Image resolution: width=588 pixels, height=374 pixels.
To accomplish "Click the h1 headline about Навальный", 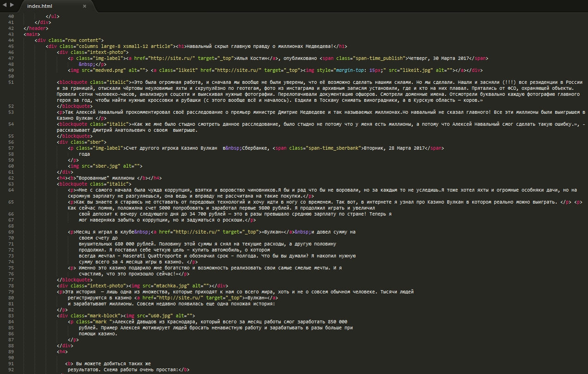I will click(x=260, y=46).
